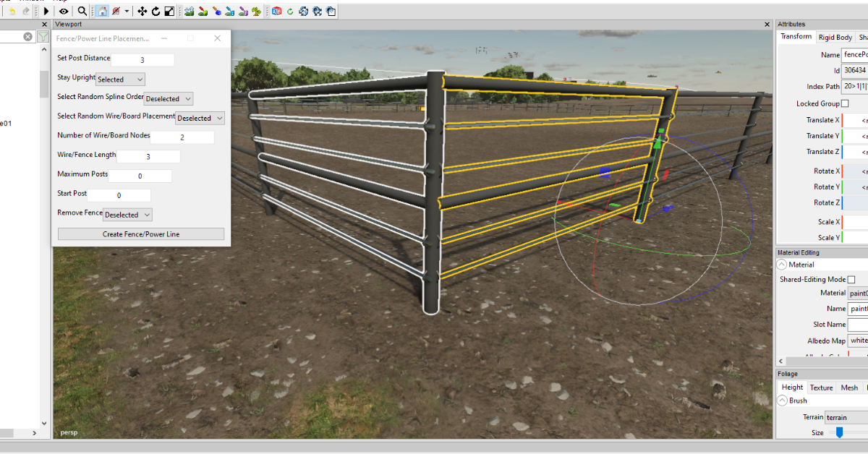Switch to the Texture foliage tab
Image resolution: width=868 pixels, height=454 pixels.
pos(821,387)
